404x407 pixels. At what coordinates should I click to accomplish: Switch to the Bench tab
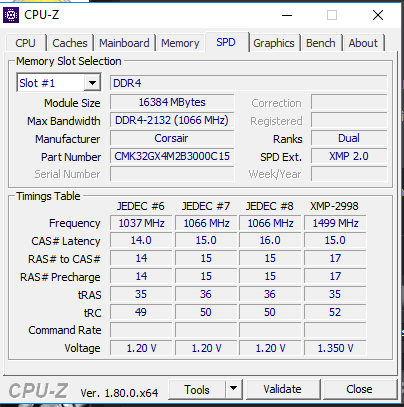tap(321, 43)
